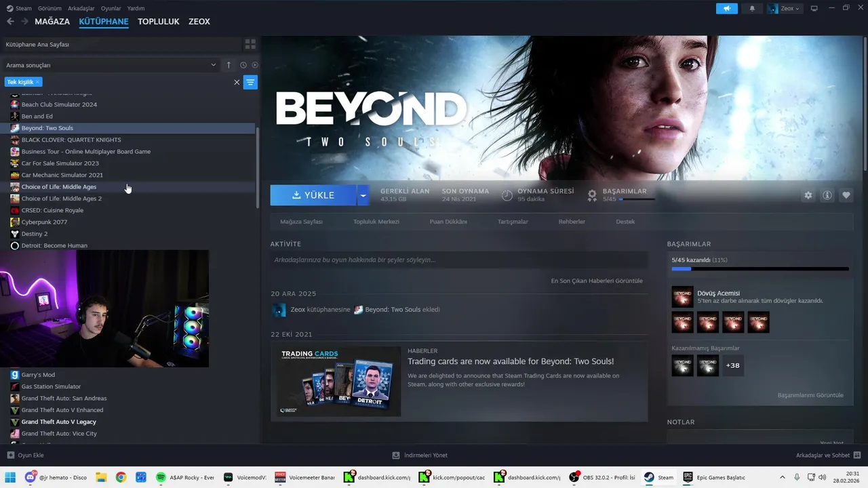
Task: Open İndirmeleri Yönet downloads manager
Action: click(x=420, y=455)
